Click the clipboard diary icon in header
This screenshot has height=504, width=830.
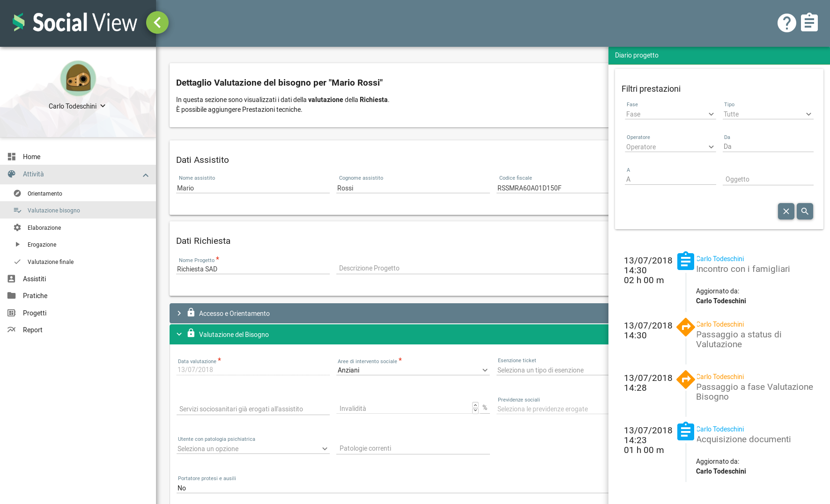809,22
